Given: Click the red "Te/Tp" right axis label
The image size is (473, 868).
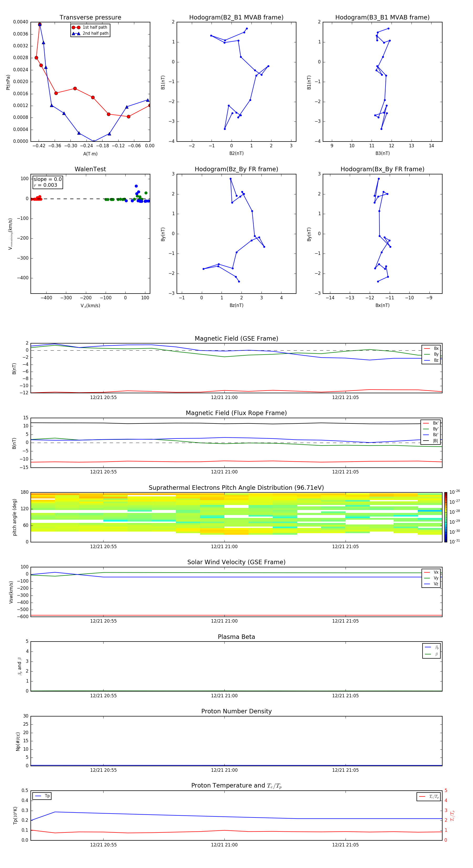Looking at the screenshot, I should [x=453, y=815].
